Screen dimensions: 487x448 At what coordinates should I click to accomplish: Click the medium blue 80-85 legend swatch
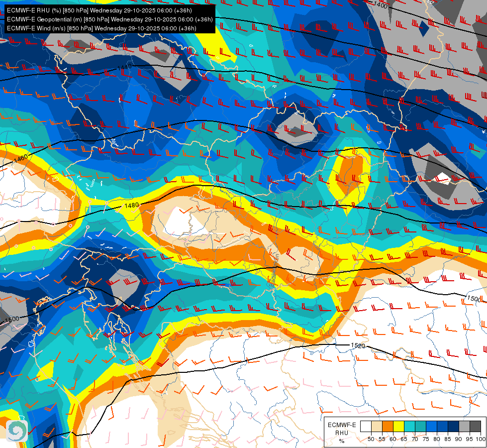(442, 426)
